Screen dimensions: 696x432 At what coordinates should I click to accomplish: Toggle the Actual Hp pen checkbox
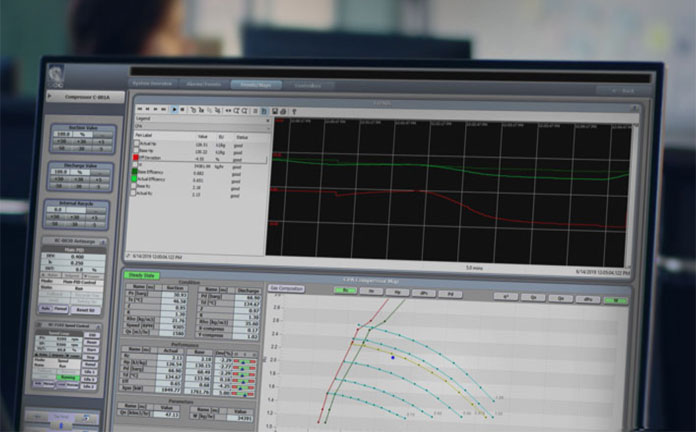coord(137,143)
